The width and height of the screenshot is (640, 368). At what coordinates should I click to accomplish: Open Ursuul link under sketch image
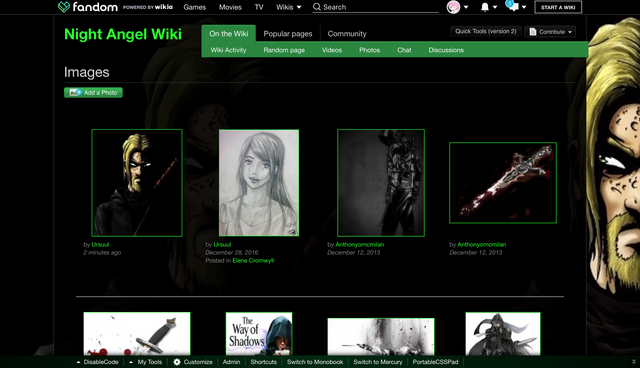(x=222, y=244)
